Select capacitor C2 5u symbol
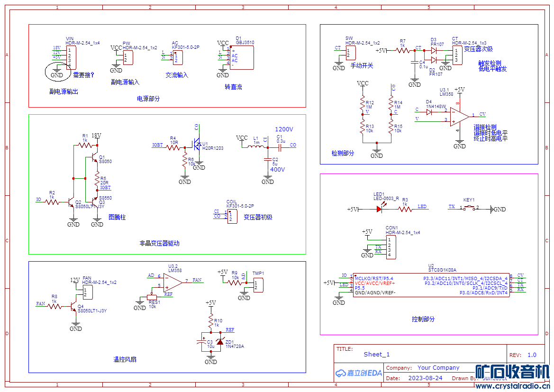 (268, 160)
